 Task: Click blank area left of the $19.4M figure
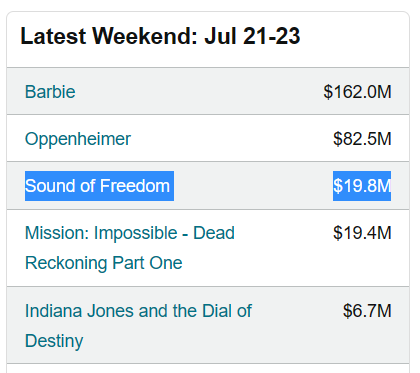point(283,233)
